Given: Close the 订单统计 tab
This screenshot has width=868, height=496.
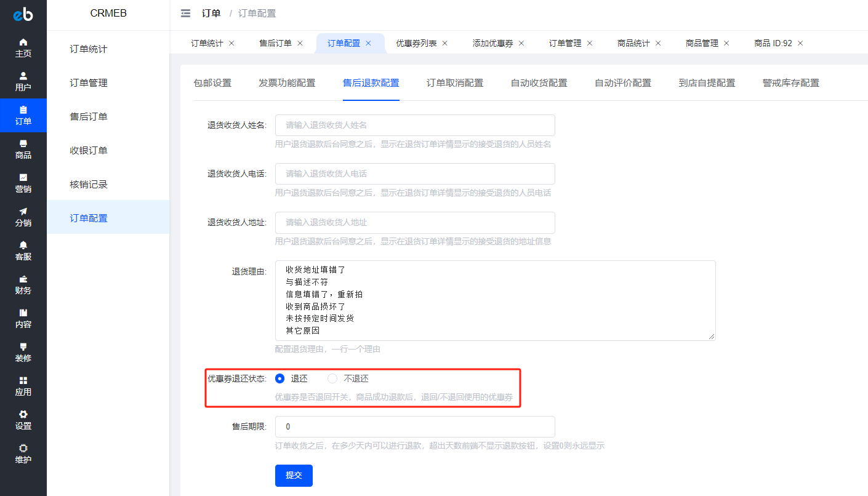Looking at the screenshot, I should coord(231,43).
